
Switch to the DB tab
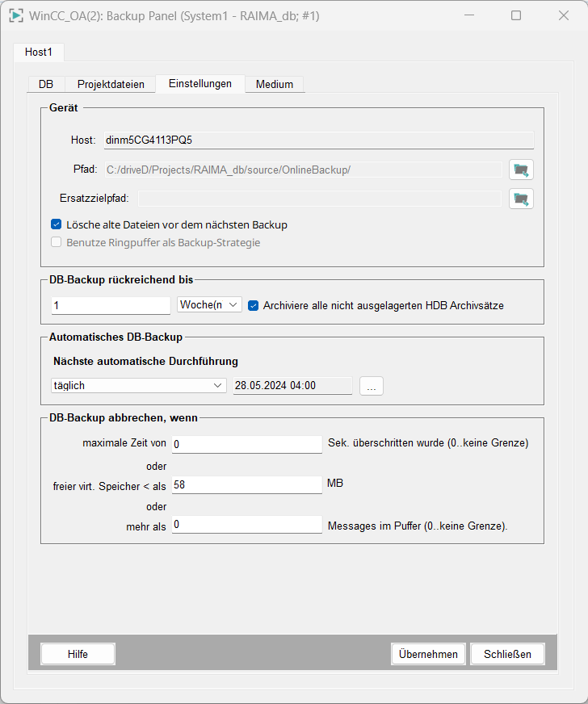[x=46, y=84]
